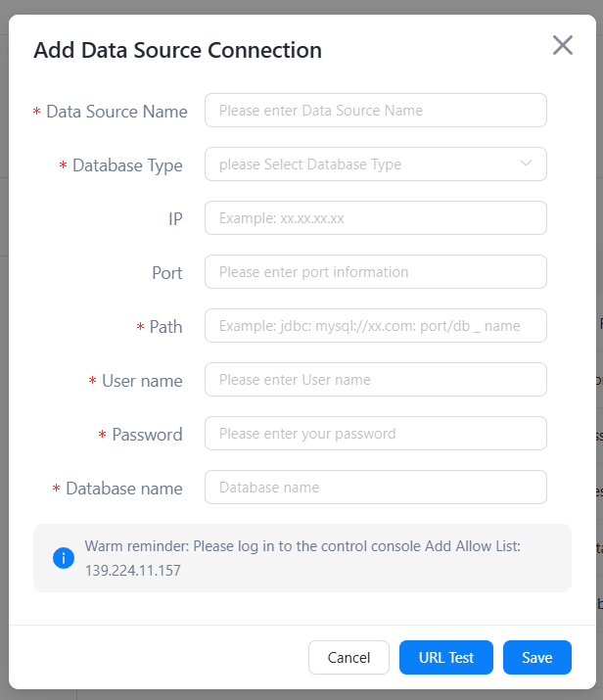603x700 pixels.
Task: Open the Database Type dropdown
Action: click(375, 164)
